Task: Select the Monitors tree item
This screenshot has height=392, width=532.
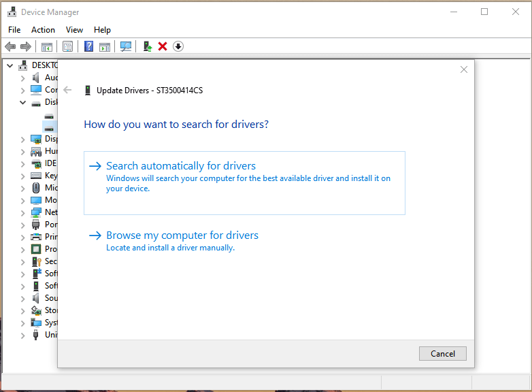Action: pyautogui.click(x=51, y=200)
